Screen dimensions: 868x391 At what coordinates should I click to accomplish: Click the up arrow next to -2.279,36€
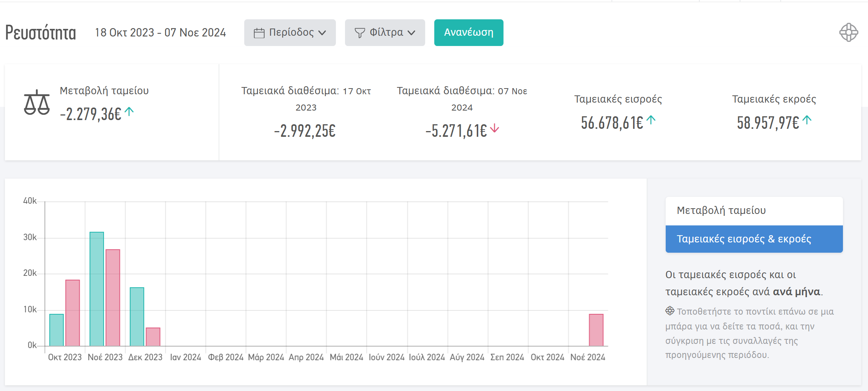pyautogui.click(x=129, y=111)
